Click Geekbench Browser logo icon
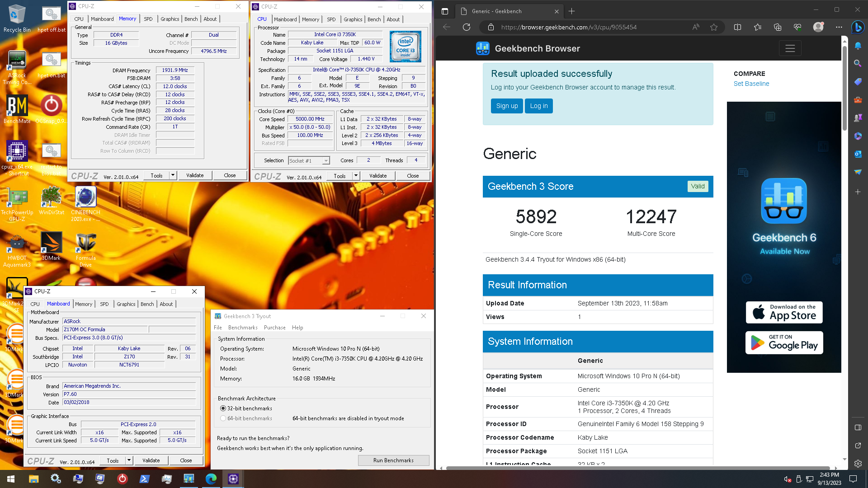868x488 pixels. point(483,48)
